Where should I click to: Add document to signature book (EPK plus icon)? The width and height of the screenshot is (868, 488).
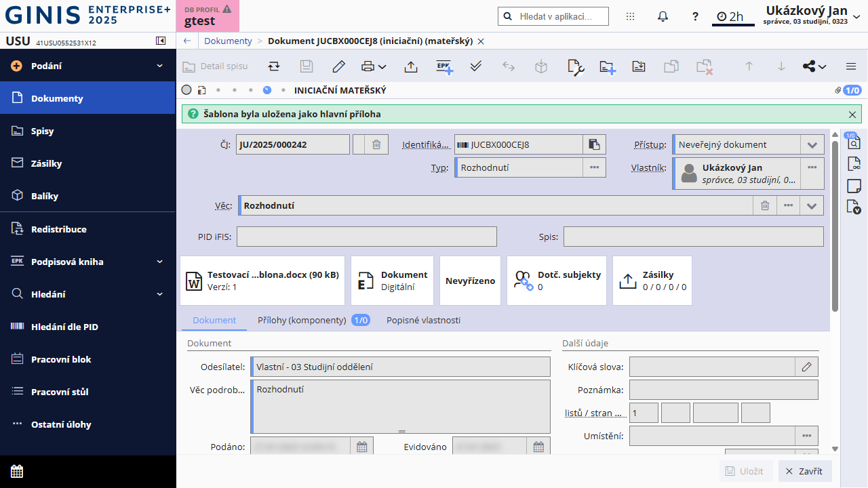(x=444, y=66)
